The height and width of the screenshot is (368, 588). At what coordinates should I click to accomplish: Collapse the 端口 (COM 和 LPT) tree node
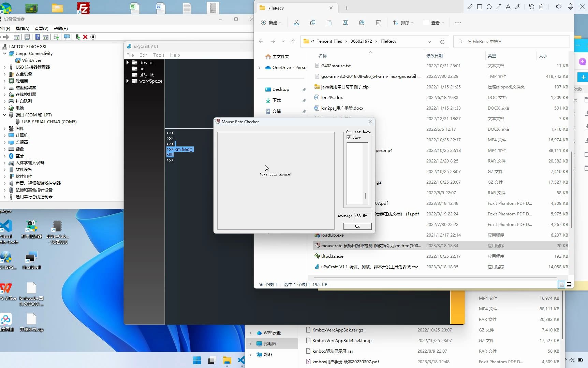pos(4,115)
